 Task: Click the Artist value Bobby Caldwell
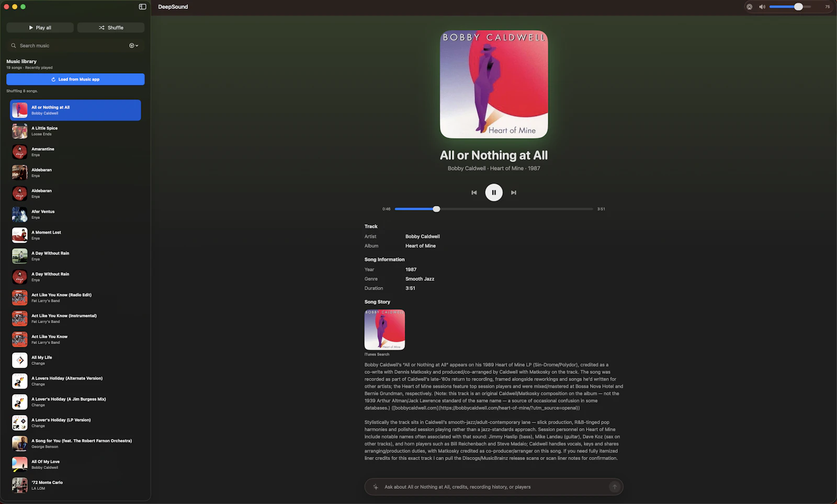click(x=423, y=236)
